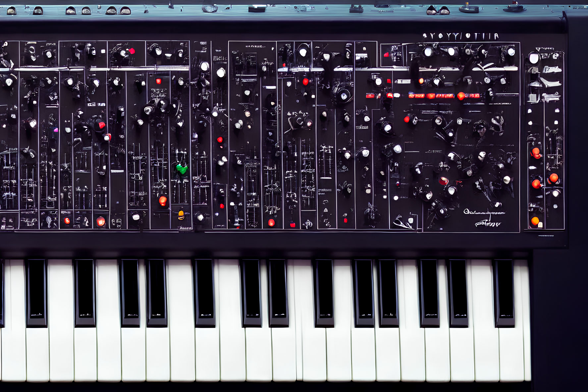Play the rightmost black key

[x=504, y=293]
